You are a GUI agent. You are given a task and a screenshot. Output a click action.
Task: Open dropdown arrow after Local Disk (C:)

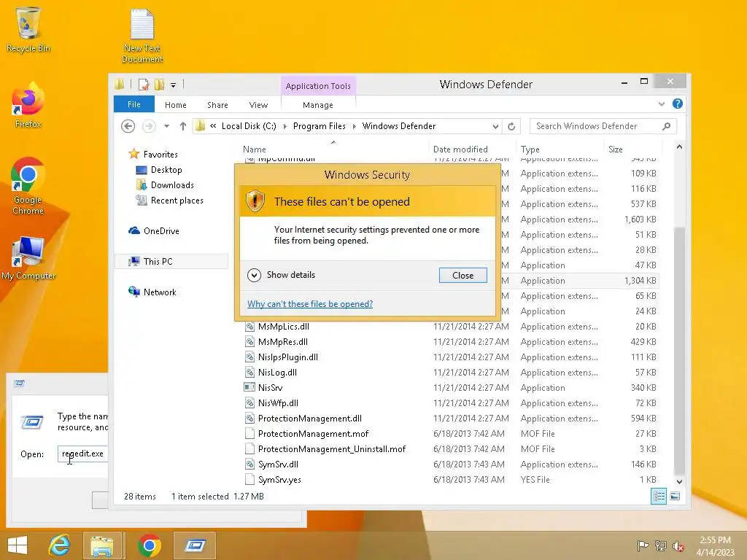285,126
